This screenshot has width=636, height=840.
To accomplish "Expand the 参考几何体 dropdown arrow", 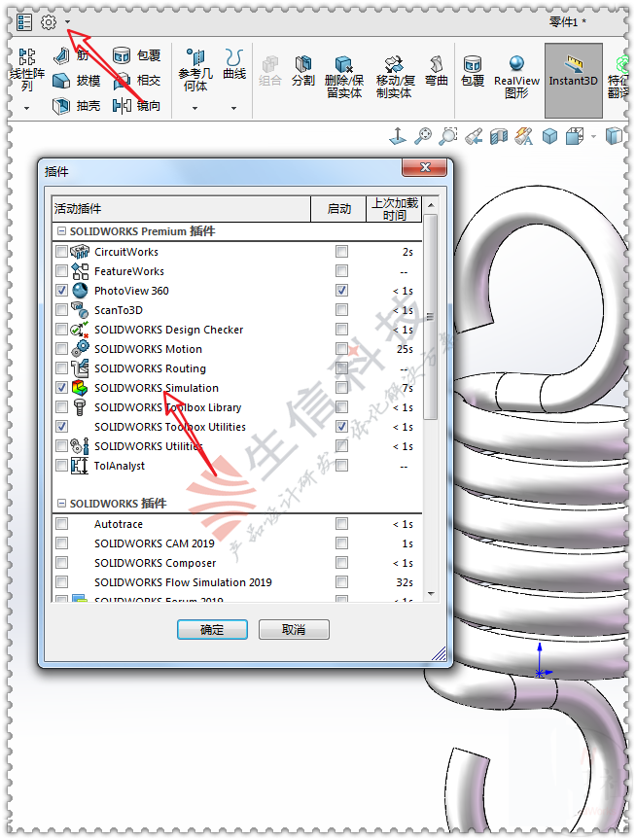I will click(x=195, y=108).
